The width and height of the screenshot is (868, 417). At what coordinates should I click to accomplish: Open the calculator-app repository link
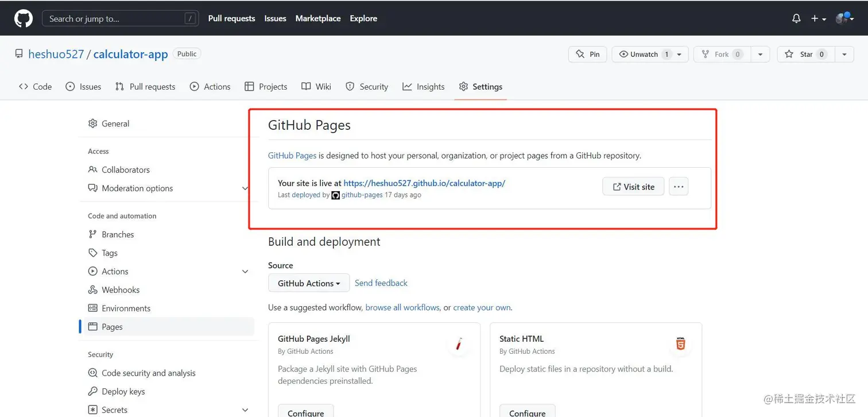[130, 54]
